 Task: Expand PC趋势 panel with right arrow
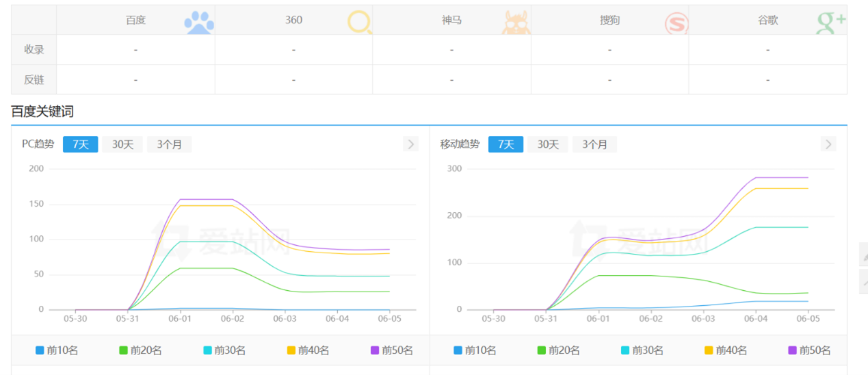click(410, 144)
